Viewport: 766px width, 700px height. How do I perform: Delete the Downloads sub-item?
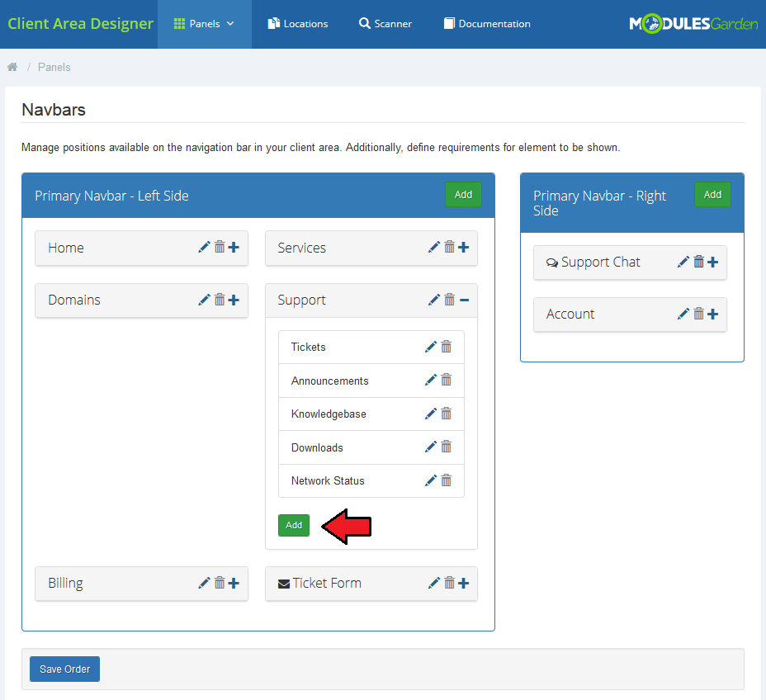click(x=446, y=447)
